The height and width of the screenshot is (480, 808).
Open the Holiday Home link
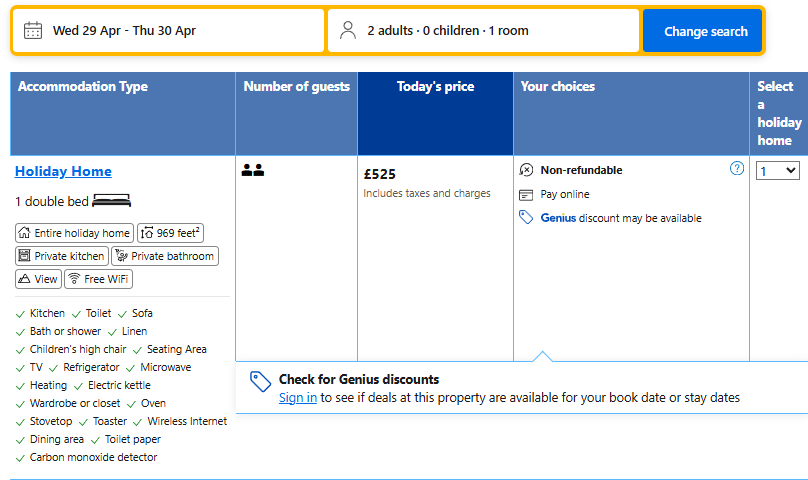pyautogui.click(x=63, y=171)
